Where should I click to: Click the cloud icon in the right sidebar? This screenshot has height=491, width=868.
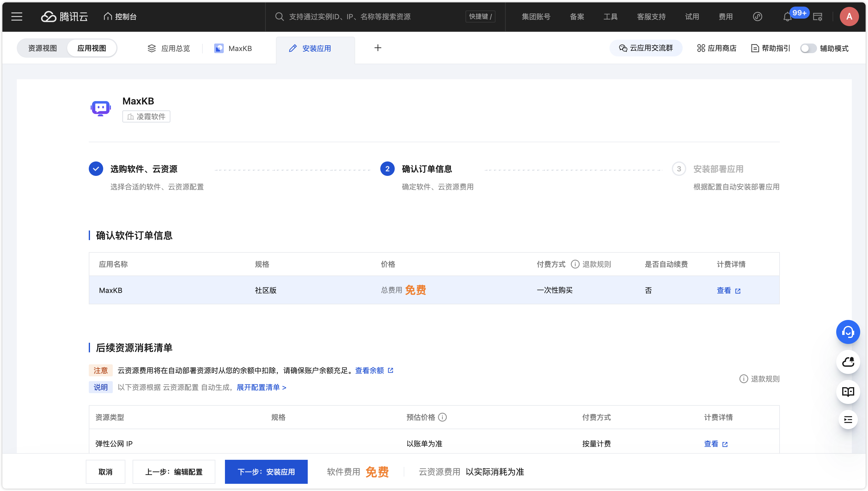pyautogui.click(x=848, y=362)
